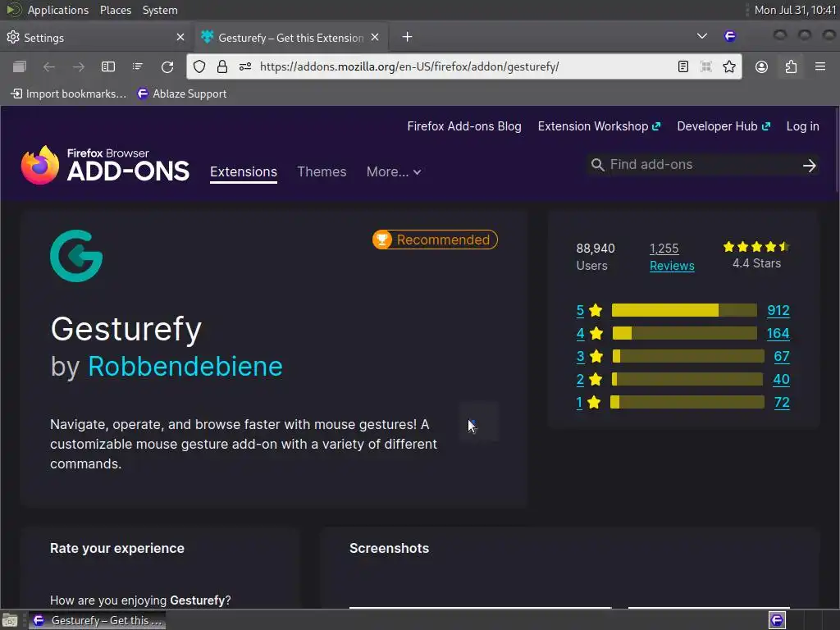Close the Settings tab
Viewport: 840px width, 630px height.
[180, 37]
